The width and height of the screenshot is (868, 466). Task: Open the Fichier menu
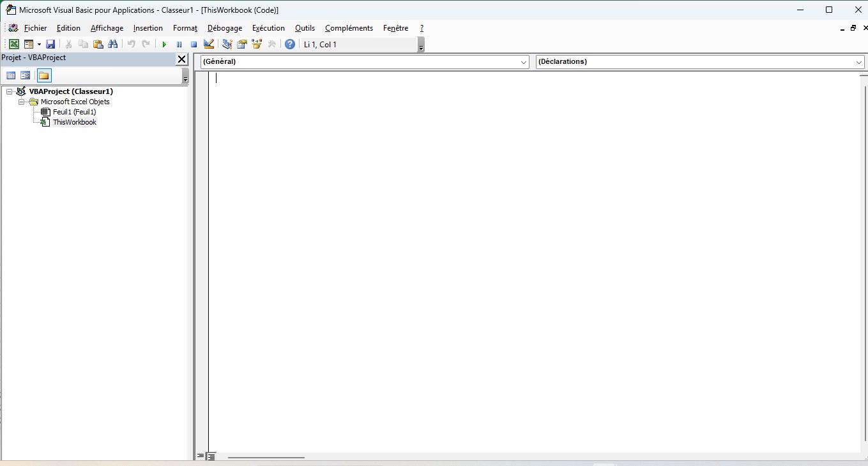tap(35, 28)
